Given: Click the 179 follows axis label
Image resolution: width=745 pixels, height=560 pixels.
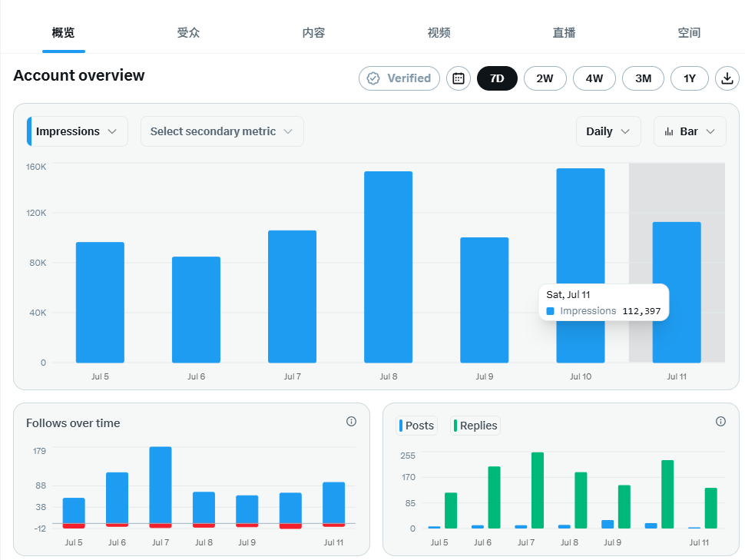Looking at the screenshot, I should pos(39,451).
